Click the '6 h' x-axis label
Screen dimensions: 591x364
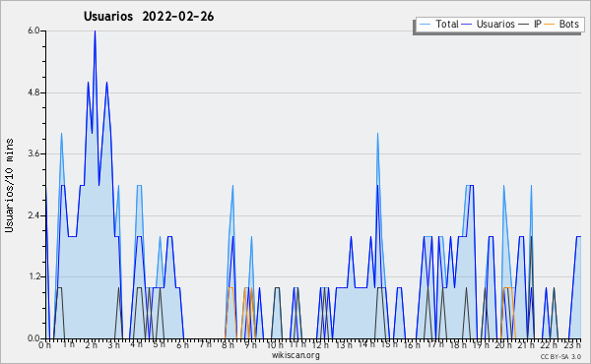click(x=183, y=345)
